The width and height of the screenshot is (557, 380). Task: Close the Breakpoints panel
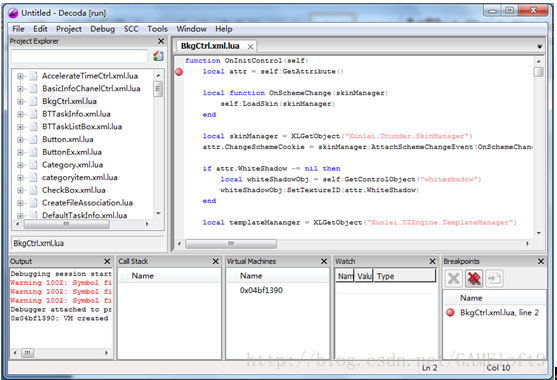click(541, 261)
